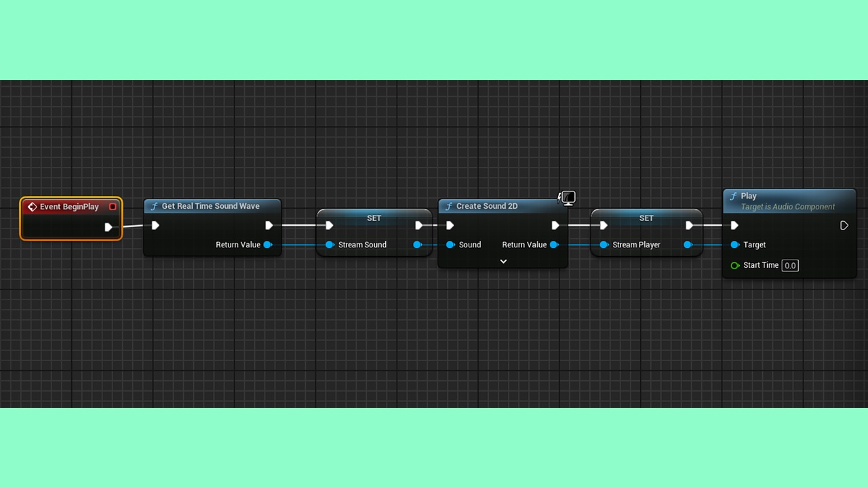Click the Target pin on Play node
868x488 pixels.
click(x=735, y=245)
